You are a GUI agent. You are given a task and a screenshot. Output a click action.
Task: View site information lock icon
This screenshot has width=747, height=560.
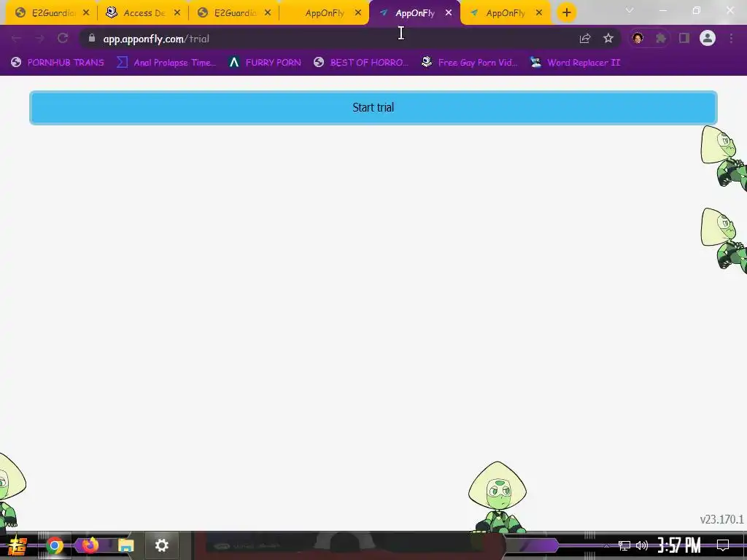click(x=92, y=38)
